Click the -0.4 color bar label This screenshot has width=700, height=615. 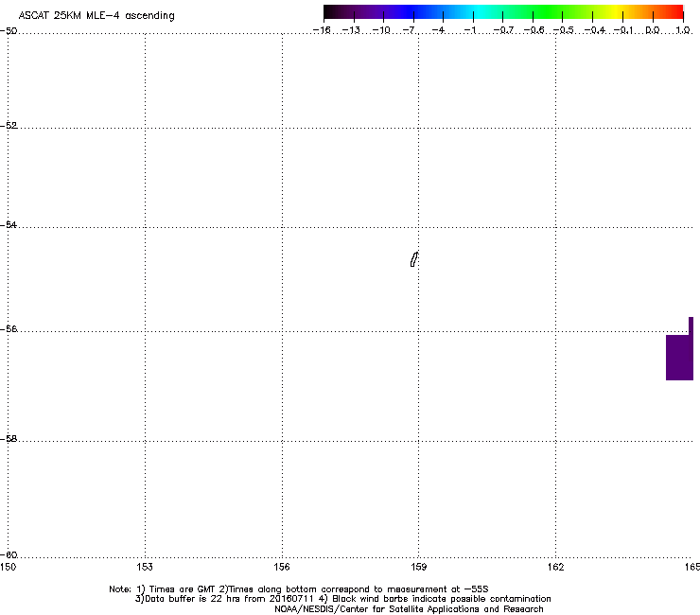[595, 30]
